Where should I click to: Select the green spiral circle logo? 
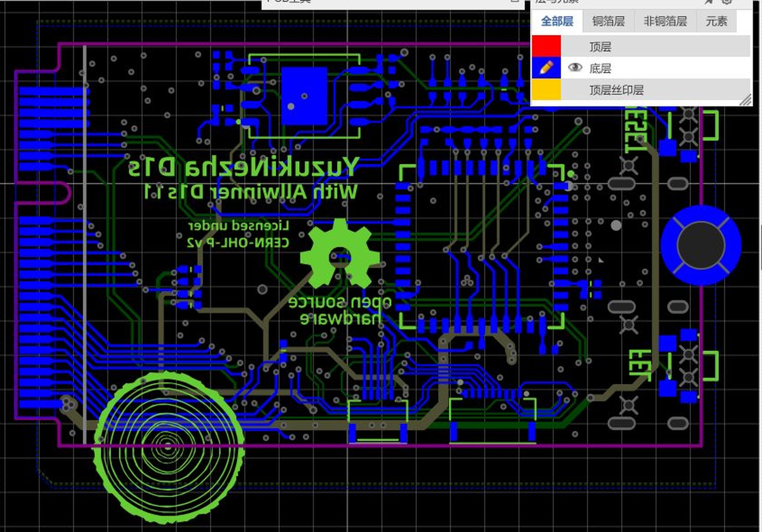pos(169,447)
